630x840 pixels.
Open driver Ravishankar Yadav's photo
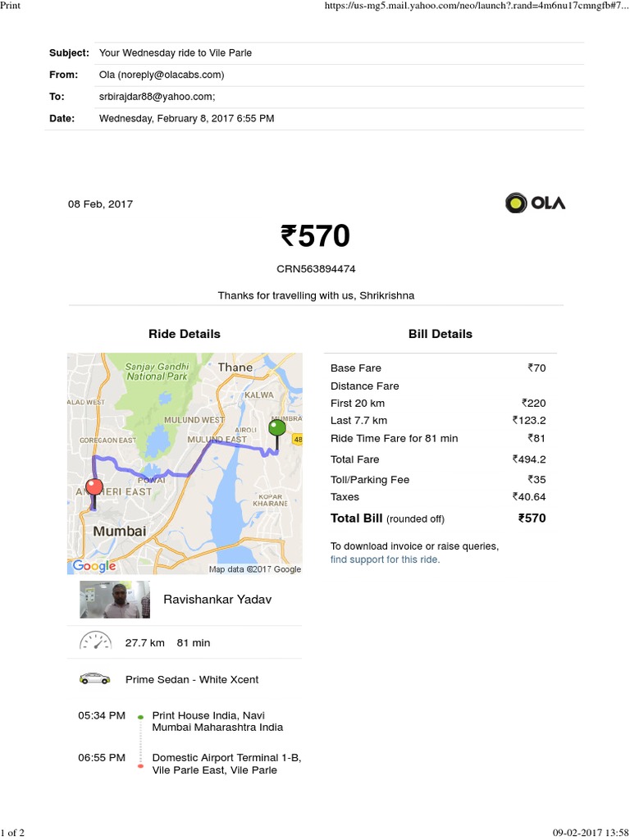pos(116,600)
